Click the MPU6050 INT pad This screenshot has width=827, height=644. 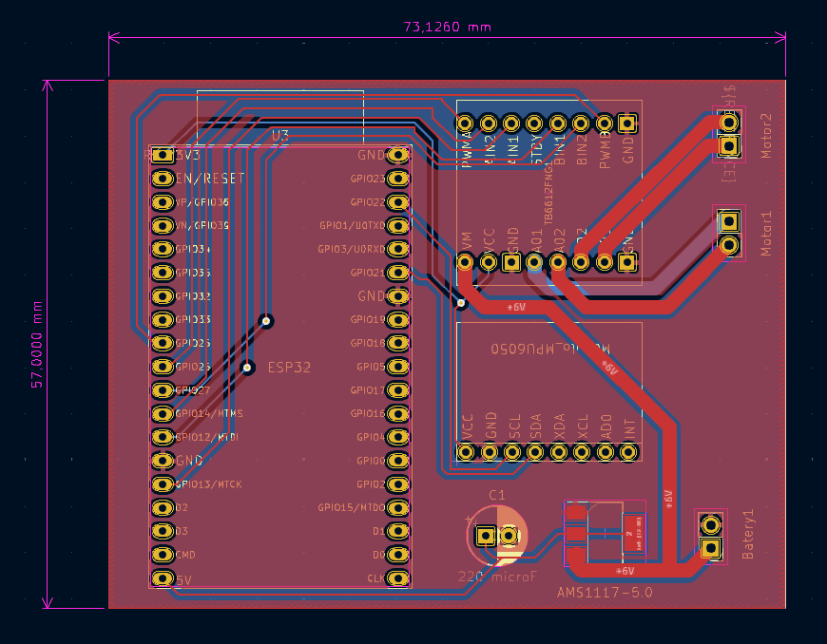click(628, 451)
